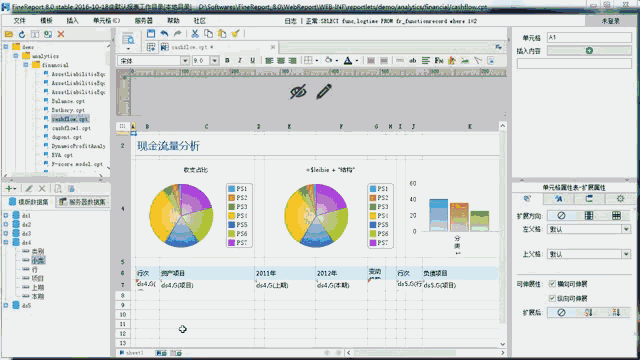Select the Cut scissors icon

(195, 34)
